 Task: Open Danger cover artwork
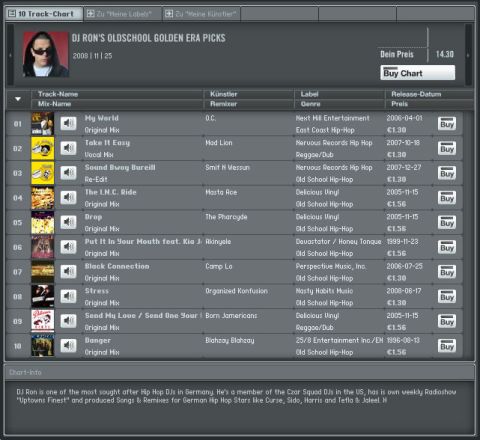42,346
